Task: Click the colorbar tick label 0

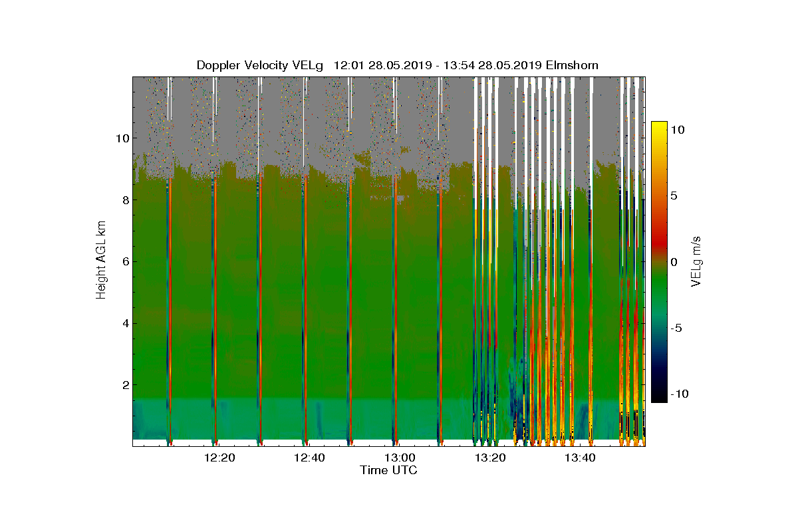Action: point(674,262)
